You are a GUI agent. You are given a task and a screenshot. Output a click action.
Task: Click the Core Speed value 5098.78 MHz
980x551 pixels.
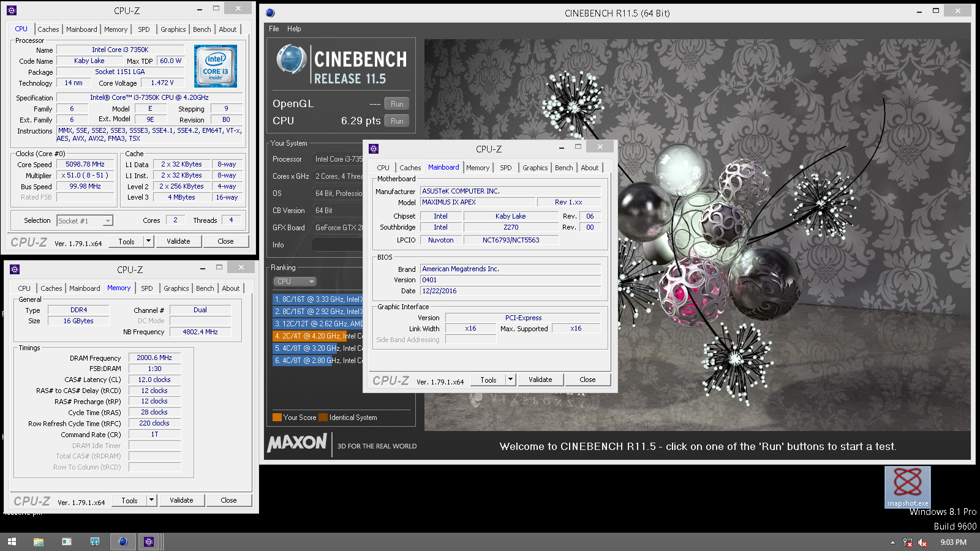85,164
